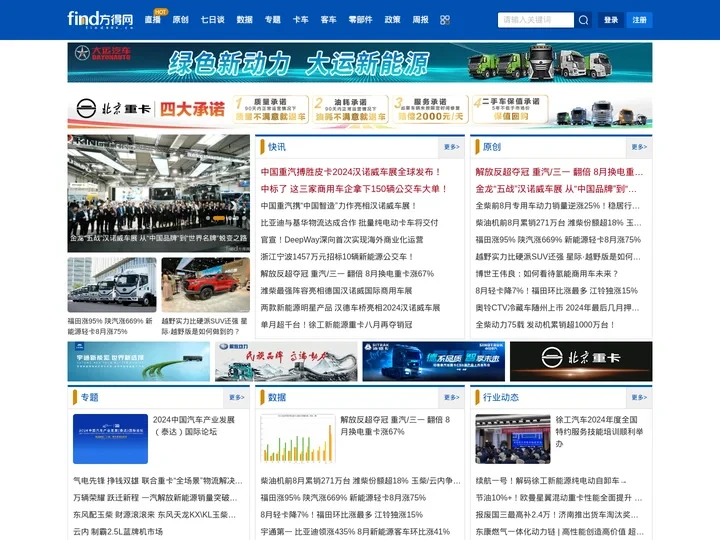Open the 福田涨95% truck thumbnail
The height and width of the screenshot is (540, 720).
[112, 285]
